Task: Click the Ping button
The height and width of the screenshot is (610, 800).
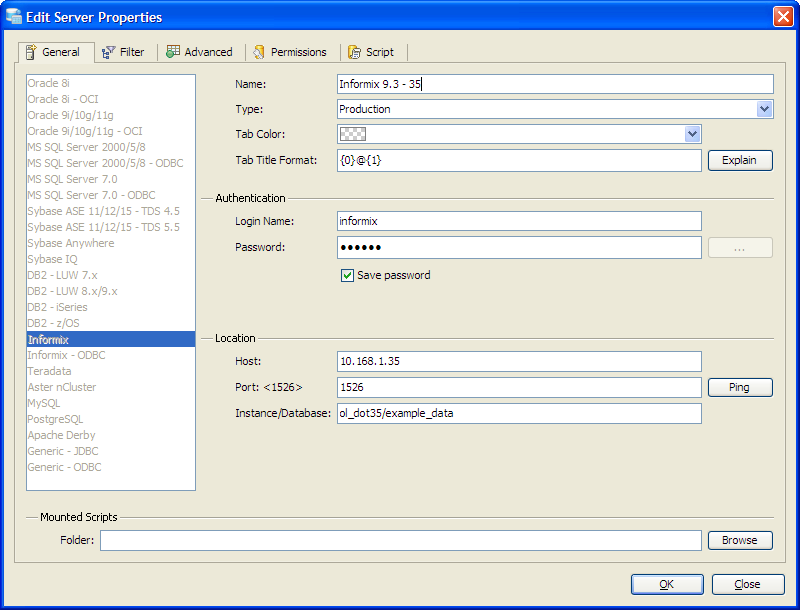Action: 740,387
